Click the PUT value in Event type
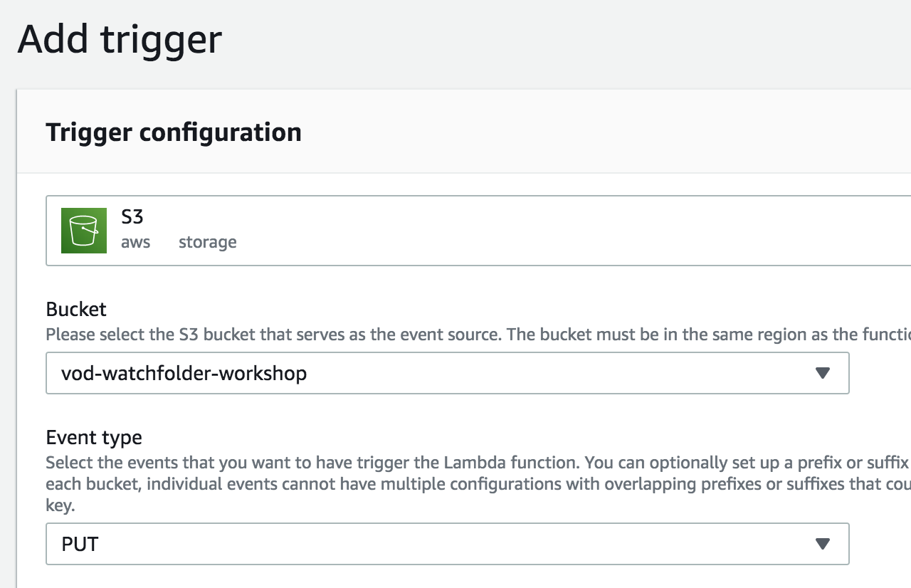Screen dimensions: 911x588 click(x=80, y=545)
